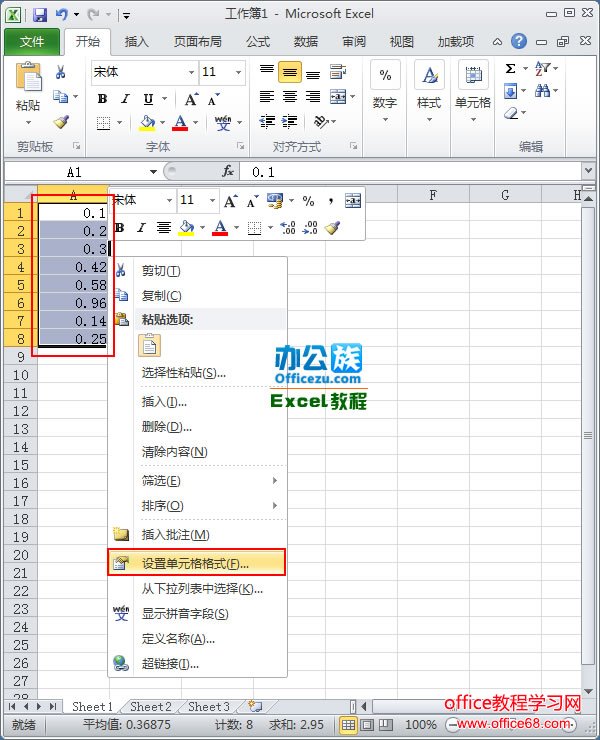Select Format Painter brush in ribbon clipboard group
This screenshot has width=600, height=740.
[x=61, y=122]
